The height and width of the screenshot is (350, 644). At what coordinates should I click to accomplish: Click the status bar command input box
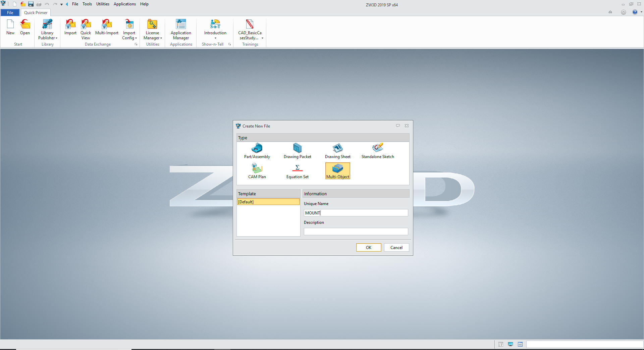tap(584, 344)
